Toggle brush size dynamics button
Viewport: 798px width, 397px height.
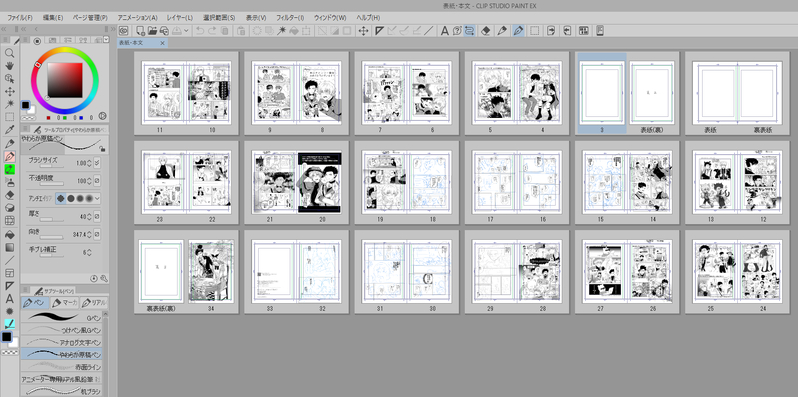[97, 163]
